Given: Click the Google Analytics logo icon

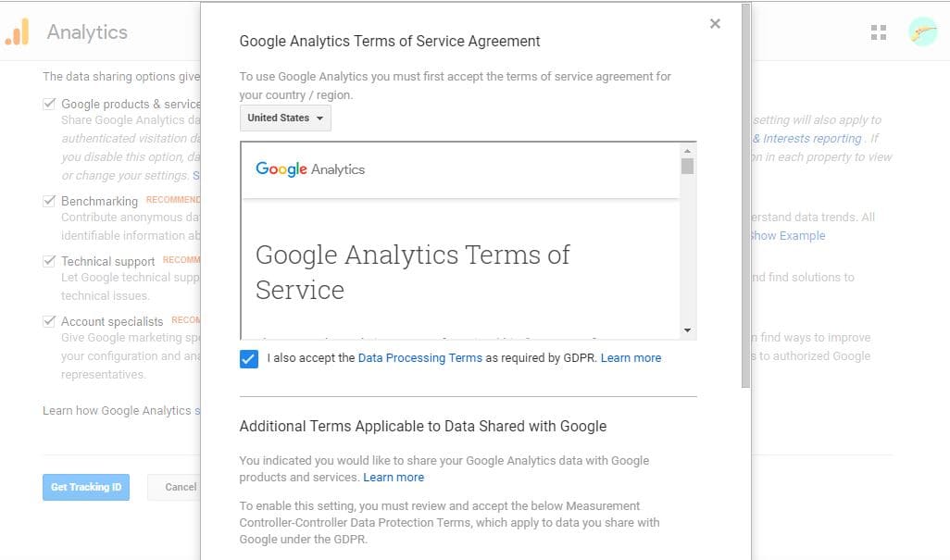Looking at the screenshot, I should pyautogui.click(x=17, y=32).
